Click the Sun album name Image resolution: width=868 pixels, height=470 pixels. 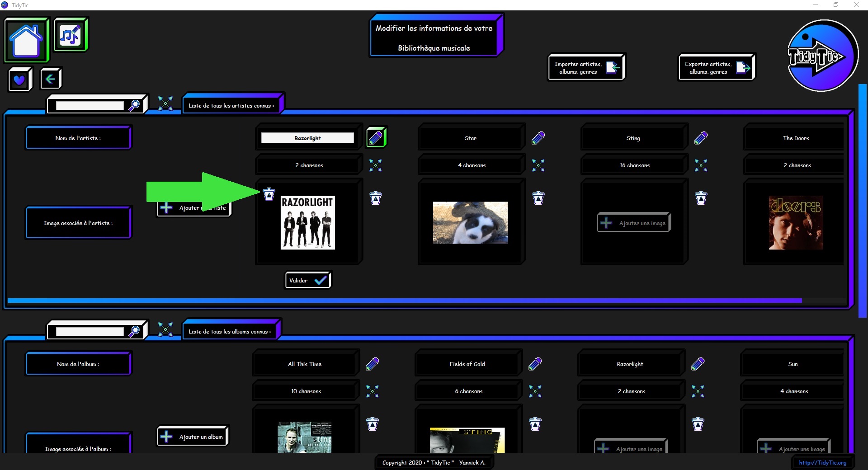(x=793, y=364)
